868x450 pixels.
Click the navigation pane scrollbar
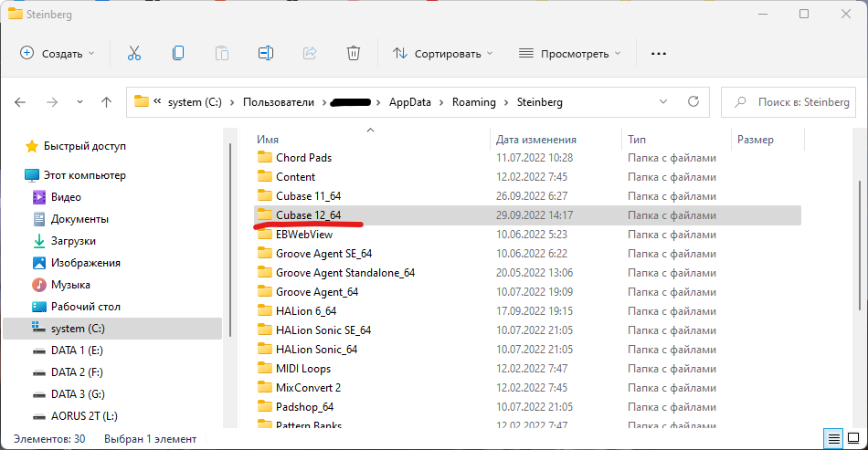229,240
